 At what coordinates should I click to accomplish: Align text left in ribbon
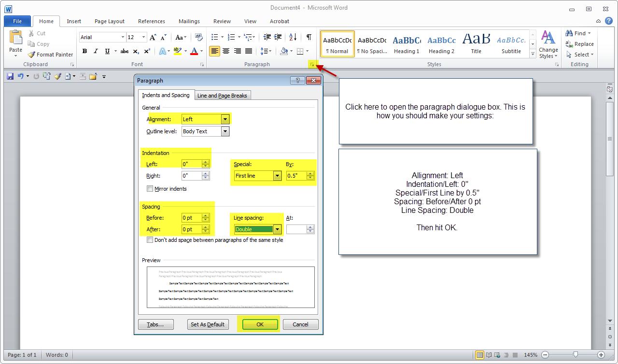tap(214, 51)
